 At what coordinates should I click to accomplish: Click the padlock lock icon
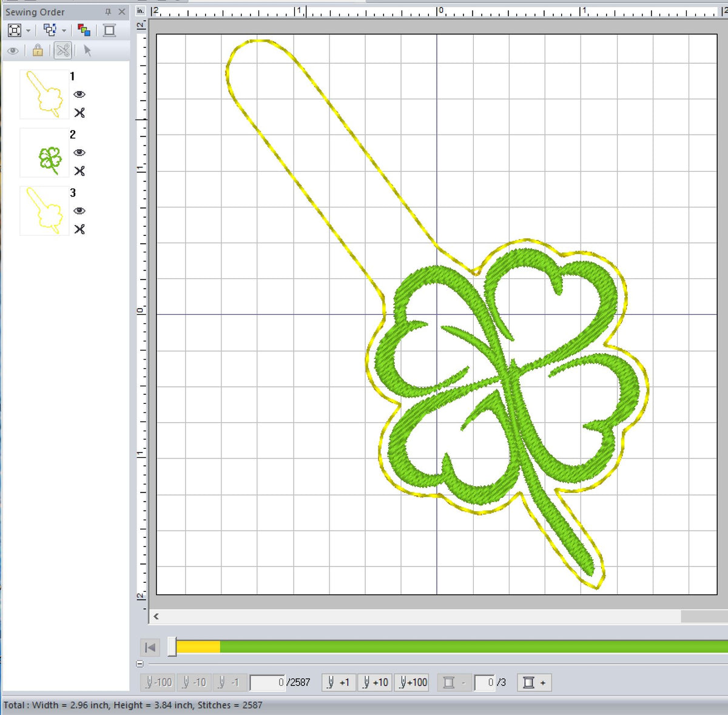38,50
